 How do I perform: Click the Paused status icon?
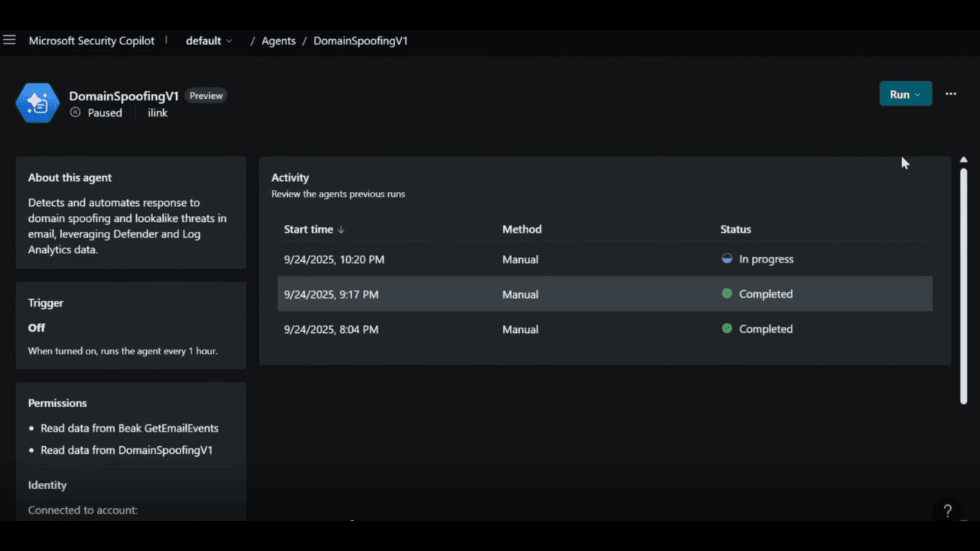tap(75, 112)
